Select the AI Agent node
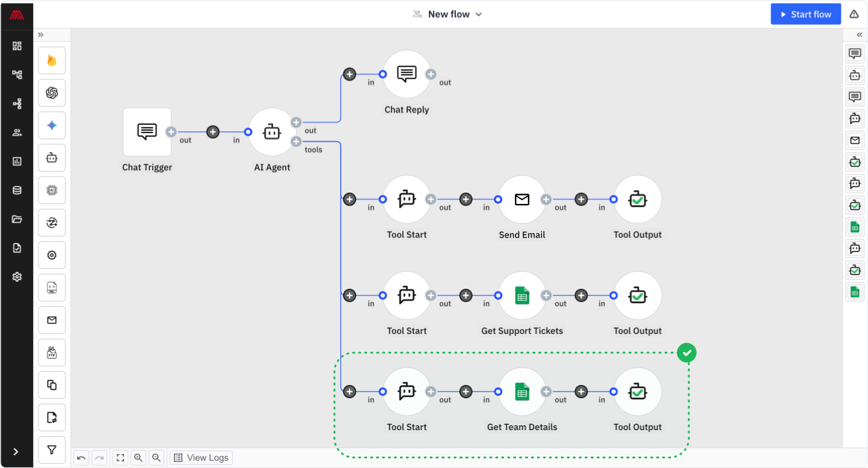Viewport: 868px width, 468px height. coord(272,132)
